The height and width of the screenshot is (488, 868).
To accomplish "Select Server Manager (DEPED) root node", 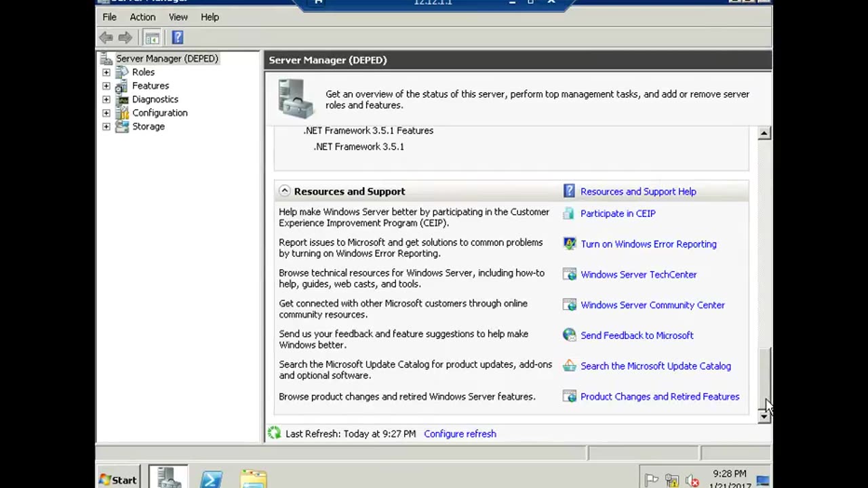I will tap(167, 59).
